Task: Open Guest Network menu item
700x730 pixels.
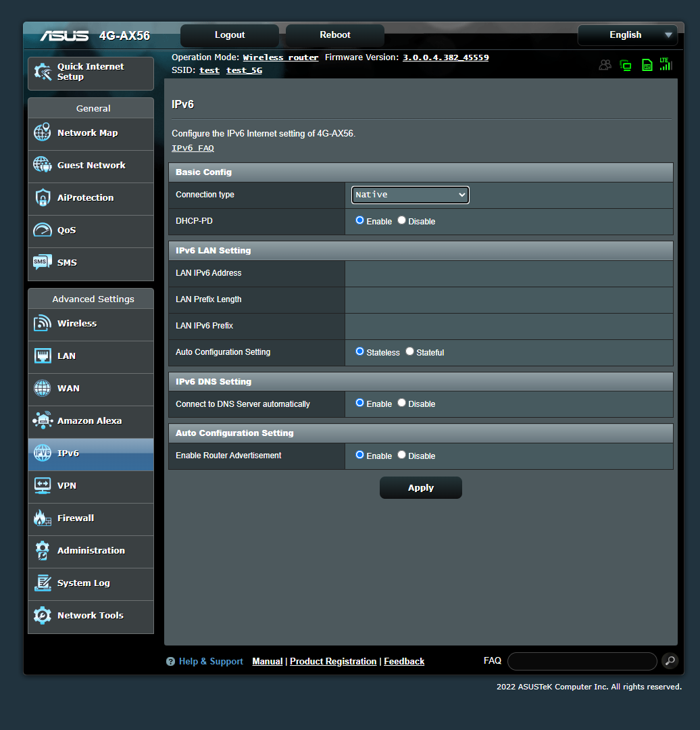Action: click(91, 166)
